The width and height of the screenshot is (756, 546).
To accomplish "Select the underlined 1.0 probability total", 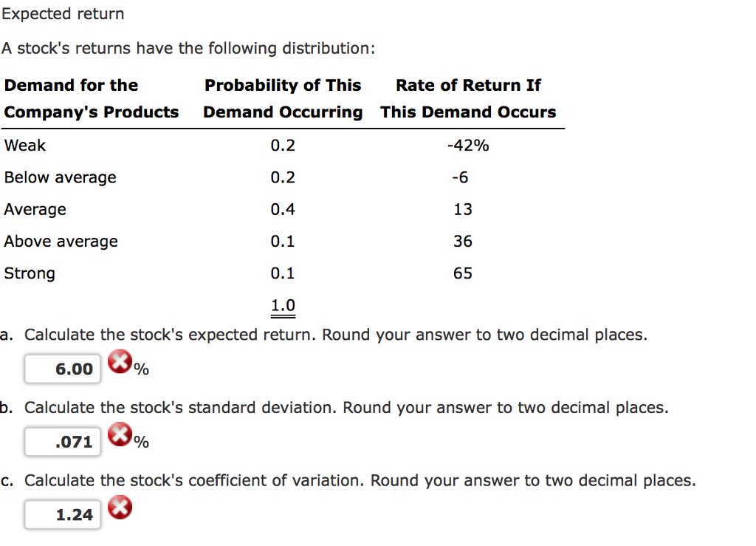I will coord(283,305).
